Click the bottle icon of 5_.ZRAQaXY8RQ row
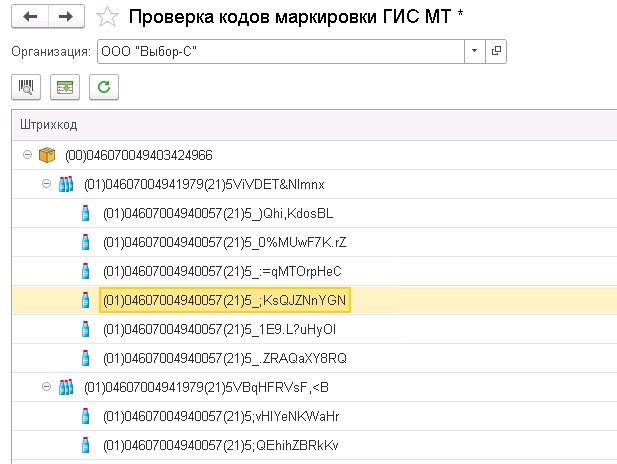617x464 pixels. (85, 358)
